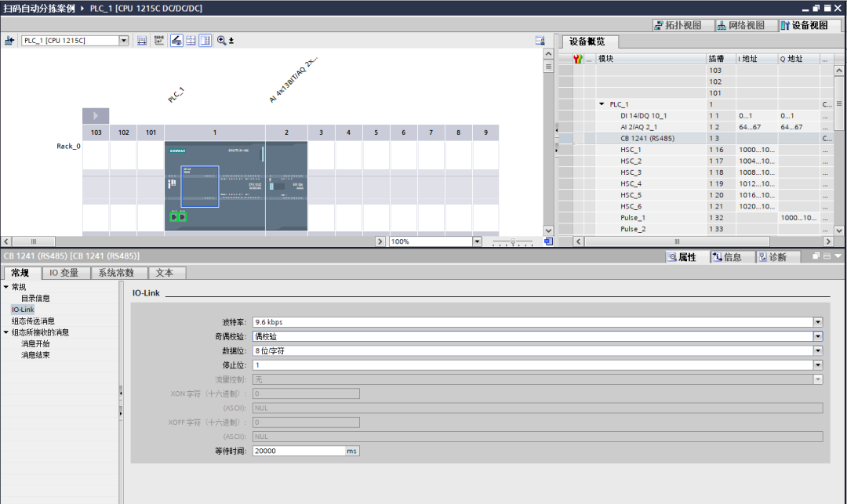Click the device view scroll-down arrow

pos(548,230)
